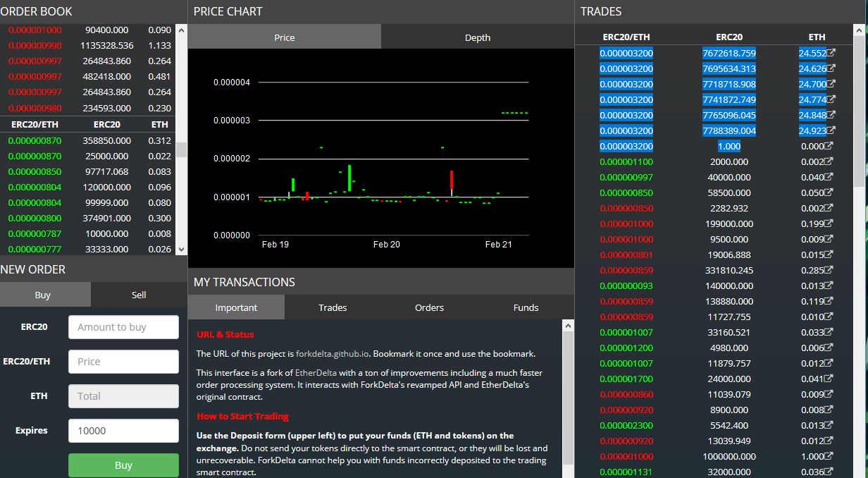Switch new order form to Sell
This screenshot has height=478, width=868.
click(139, 295)
